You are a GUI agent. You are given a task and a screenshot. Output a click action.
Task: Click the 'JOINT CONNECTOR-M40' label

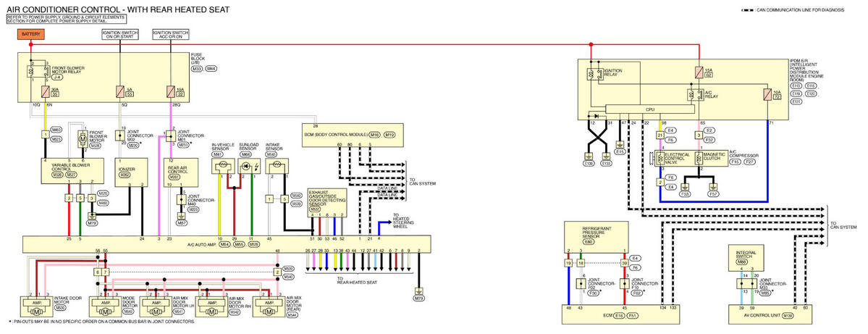tap(201, 200)
